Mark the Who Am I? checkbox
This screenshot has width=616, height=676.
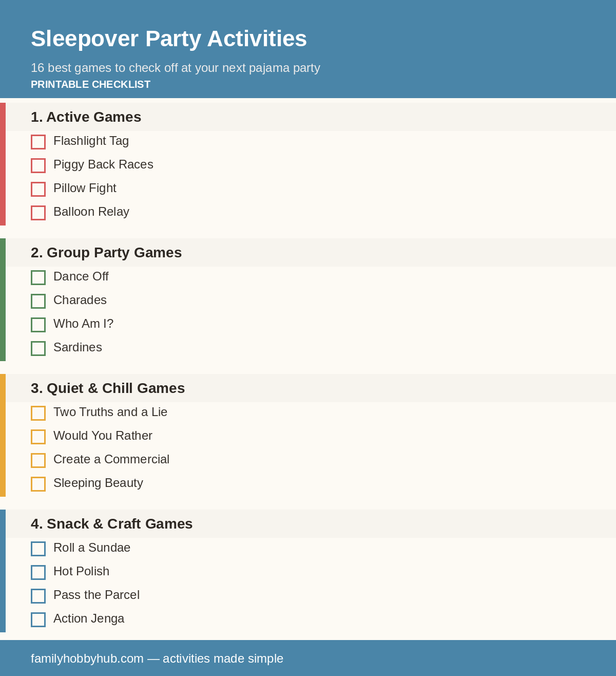[38, 325]
